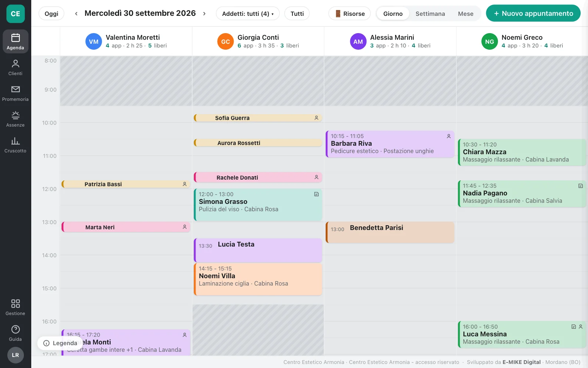Open Patrizia Bassi appointment
Screen dimensions: 588x368
126,184
